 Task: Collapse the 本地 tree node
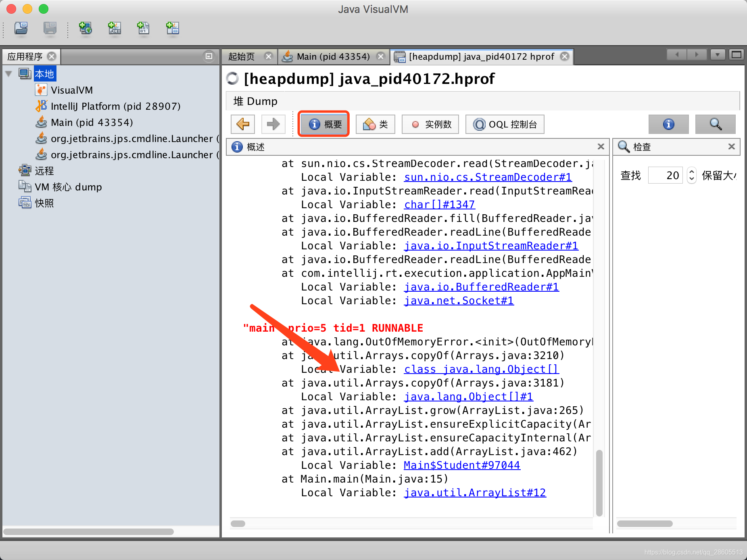(x=8, y=74)
